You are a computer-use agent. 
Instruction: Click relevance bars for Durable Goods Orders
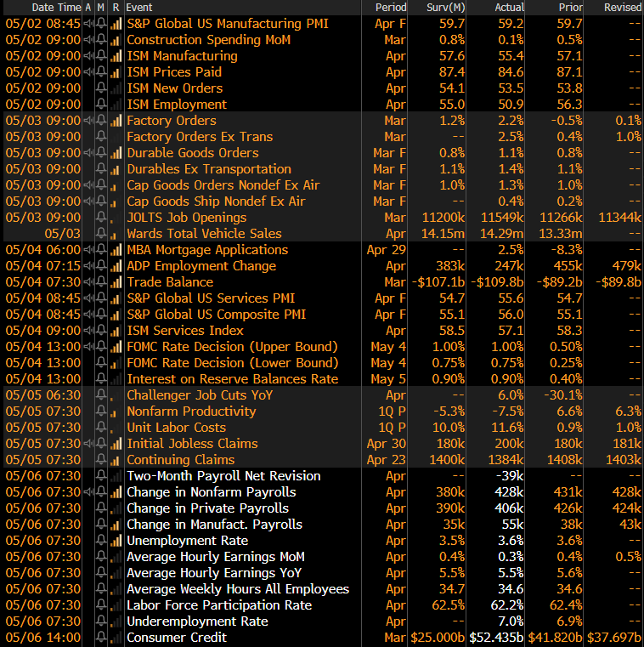[116, 153]
